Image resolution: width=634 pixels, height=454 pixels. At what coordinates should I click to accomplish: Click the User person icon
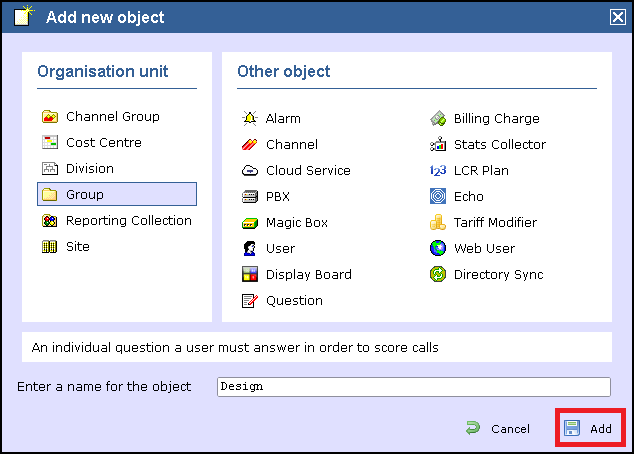point(249,248)
